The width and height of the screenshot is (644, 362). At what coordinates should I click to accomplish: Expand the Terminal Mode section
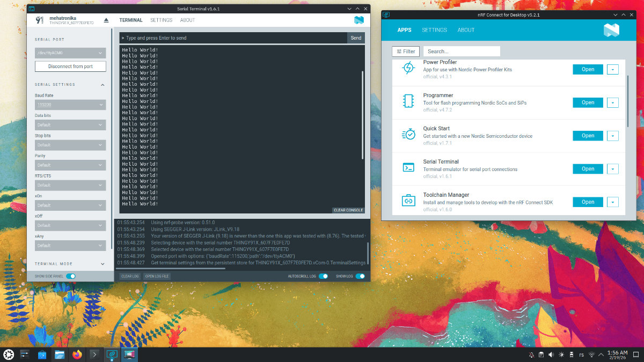click(x=103, y=264)
